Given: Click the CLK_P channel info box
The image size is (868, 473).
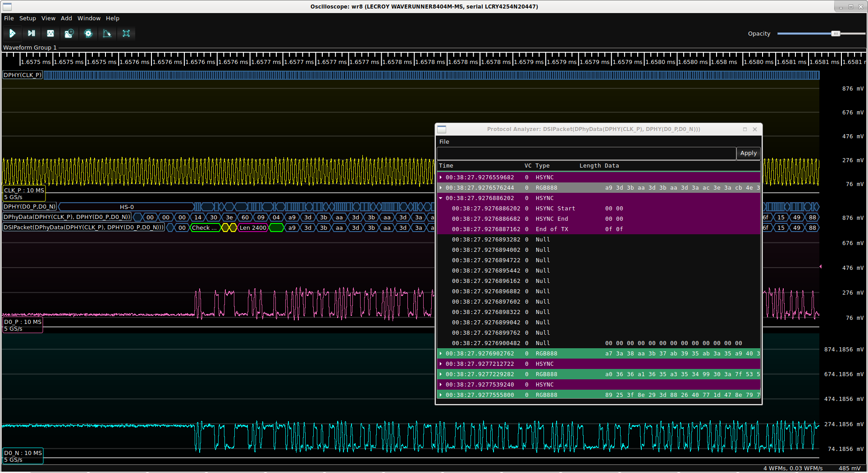Looking at the screenshot, I should tap(24, 194).
